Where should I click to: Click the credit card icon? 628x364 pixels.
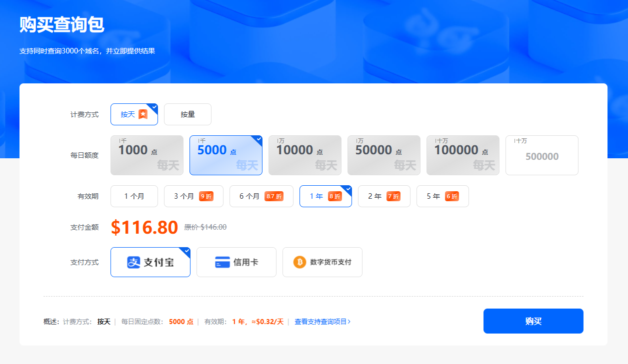tap(222, 262)
